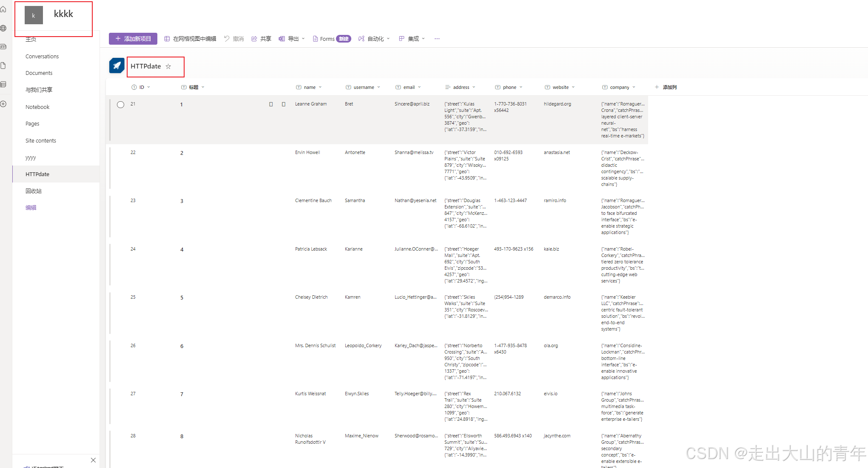Go to Site contents in navigation
Viewport: 868px width, 468px height.
[x=41, y=141]
